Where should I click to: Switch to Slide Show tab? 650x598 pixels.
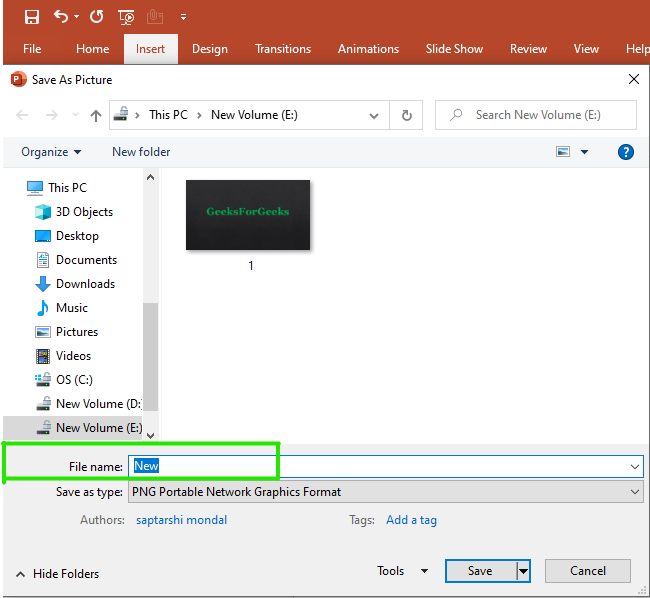coord(454,49)
